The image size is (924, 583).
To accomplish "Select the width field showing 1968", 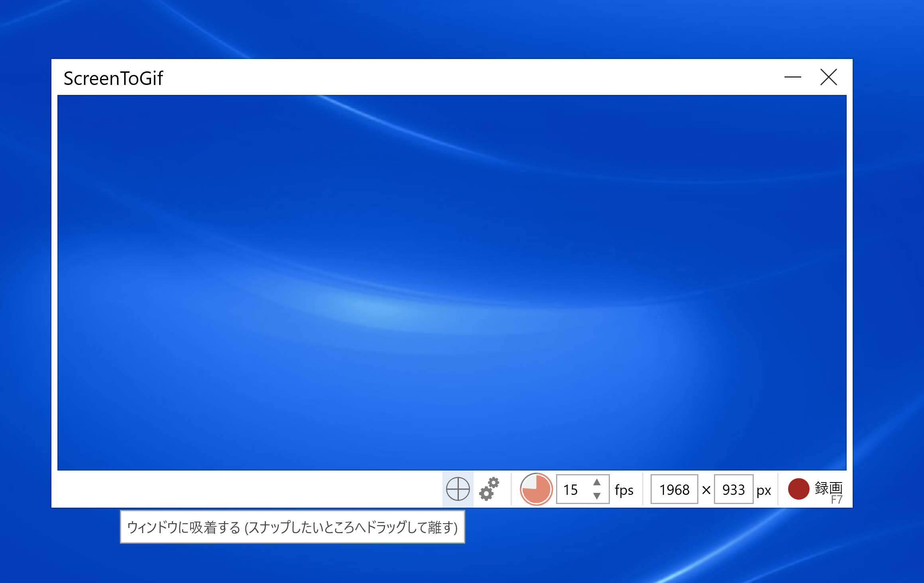I will click(674, 490).
